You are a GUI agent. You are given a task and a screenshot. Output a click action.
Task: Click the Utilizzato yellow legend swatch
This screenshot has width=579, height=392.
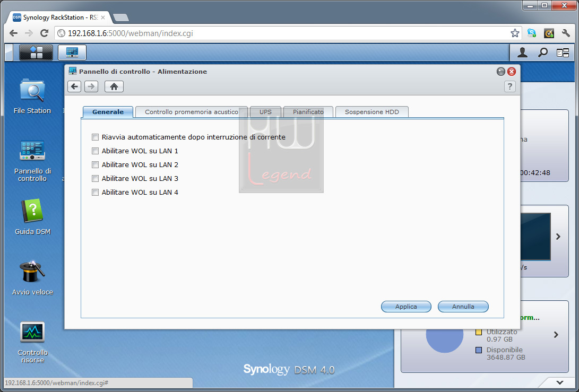click(479, 332)
